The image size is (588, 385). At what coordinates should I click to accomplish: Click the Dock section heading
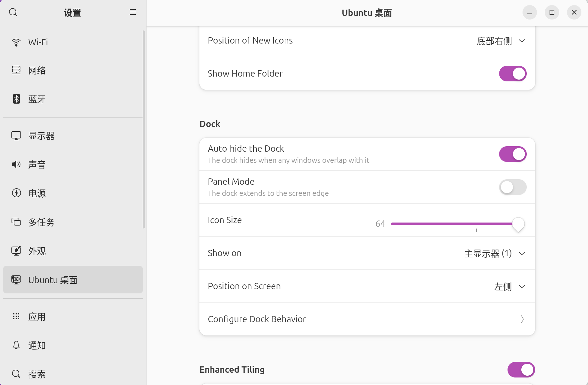pyautogui.click(x=210, y=124)
